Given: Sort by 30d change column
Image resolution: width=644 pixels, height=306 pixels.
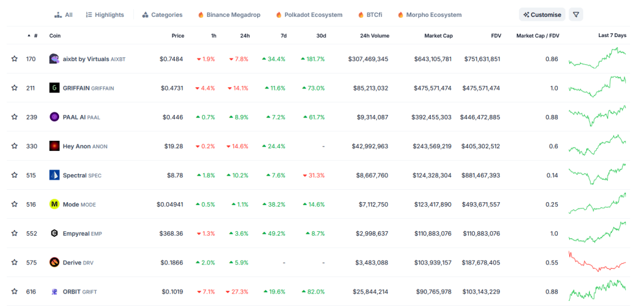Looking at the screenshot, I should pos(321,36).
